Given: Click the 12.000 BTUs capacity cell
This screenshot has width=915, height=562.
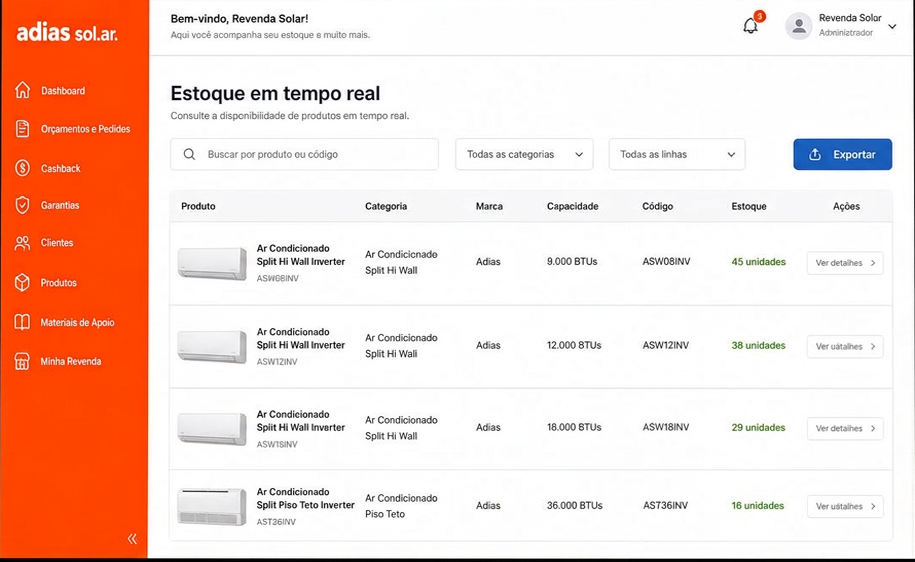Looking at the screenshot, I should 574,345.
